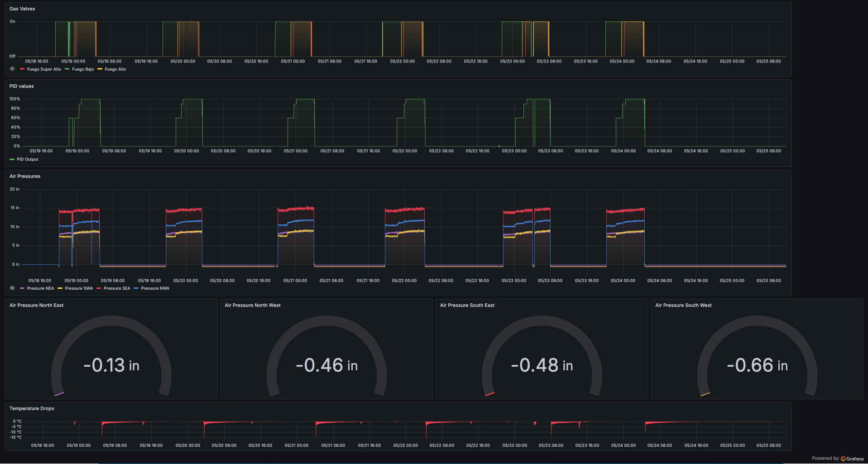This screenshot has height=464, width=868.
Task: Open Air Pressure North West panel menu
Action: (x=253, y=305)
